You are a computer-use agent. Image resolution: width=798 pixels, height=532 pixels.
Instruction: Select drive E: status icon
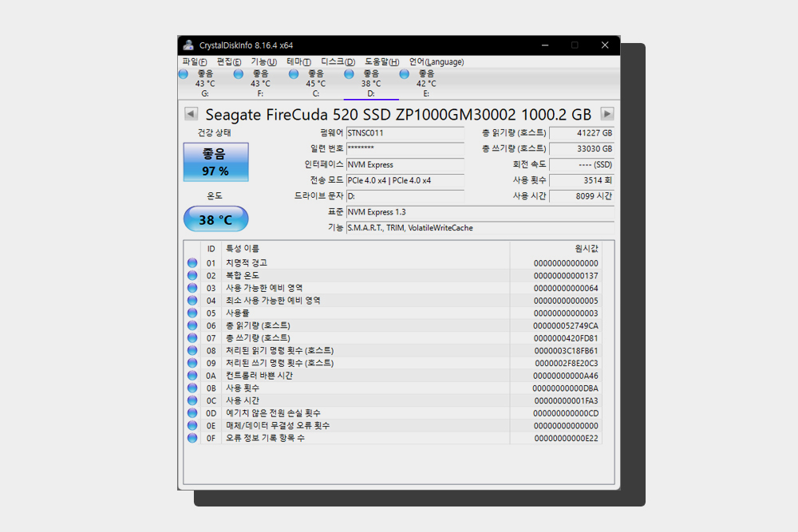pyautogui.click(x=405, y=74)
